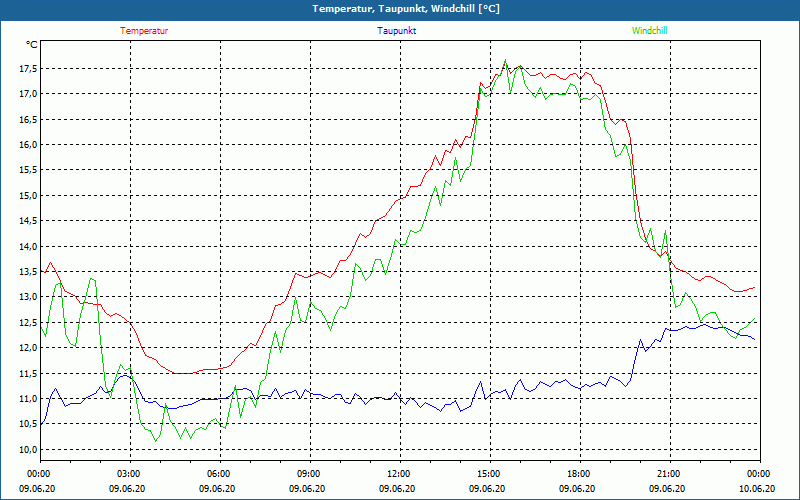Click the 12,0 y-axis value
Image resolution: width=800 pixels, height=500 pixels.
coord(29,348)
